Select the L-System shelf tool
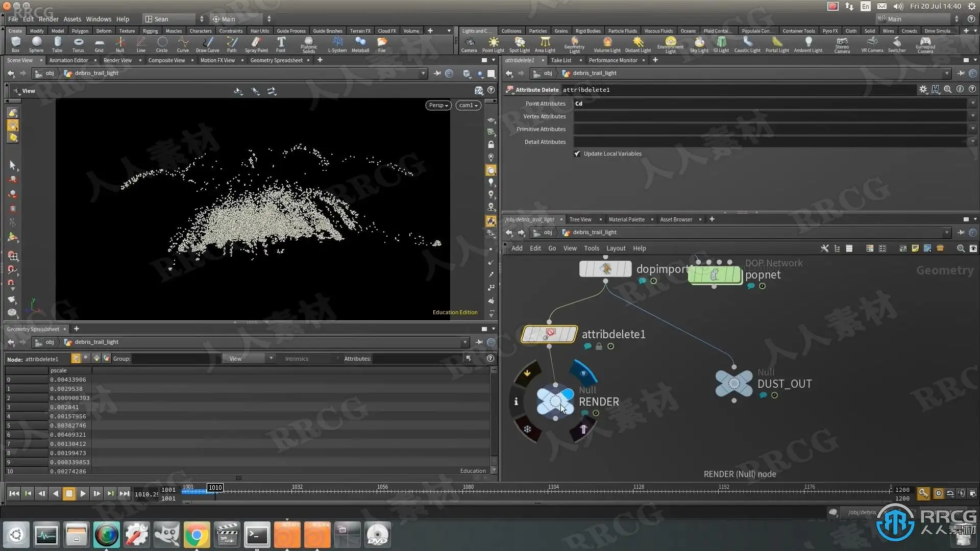This screenshot has height=551, width=980. 337,44
